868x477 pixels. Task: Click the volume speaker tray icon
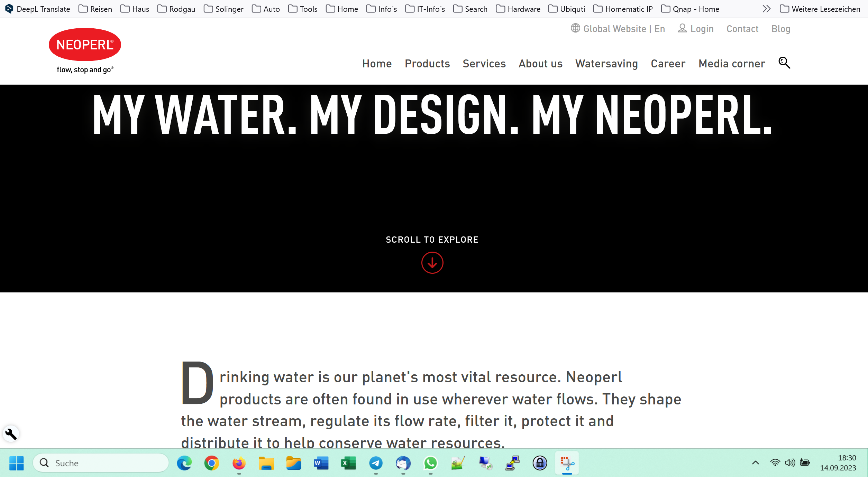[790, 462]
